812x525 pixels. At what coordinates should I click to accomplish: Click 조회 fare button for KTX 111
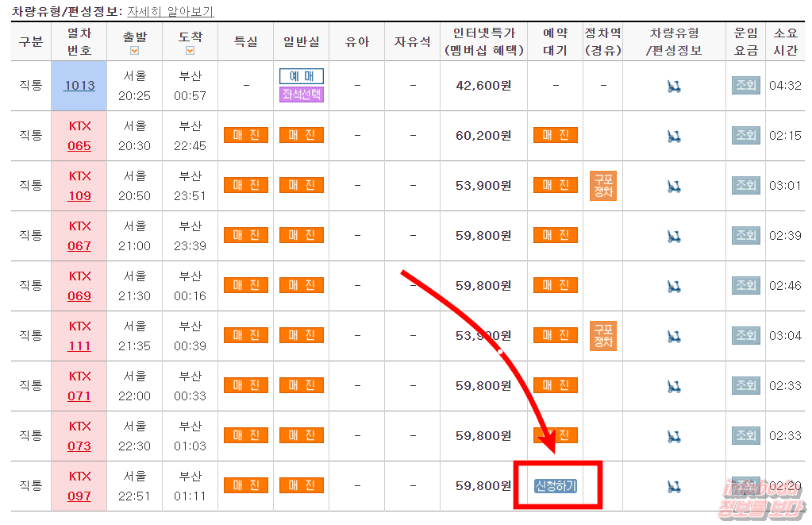pos(745,335)
